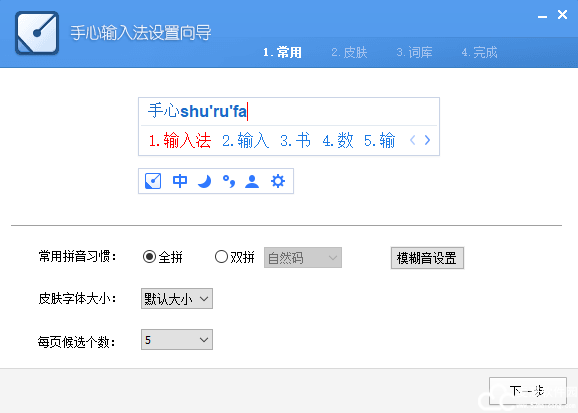Viewport: 578px width, 413px height.
Task: Click the logo icon on the status toolbar
Action: [153, 181]
